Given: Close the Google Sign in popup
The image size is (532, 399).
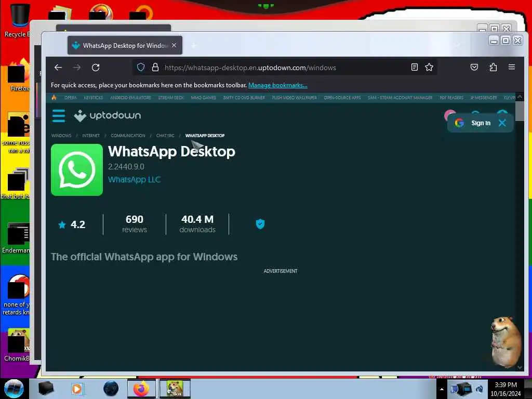Looking at the screenshot, I should 502,123.
